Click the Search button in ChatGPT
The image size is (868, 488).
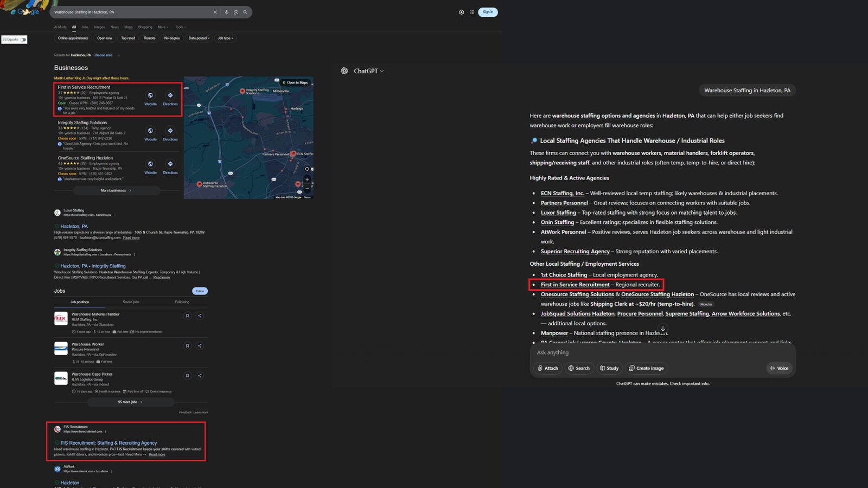tap(579, 368)
